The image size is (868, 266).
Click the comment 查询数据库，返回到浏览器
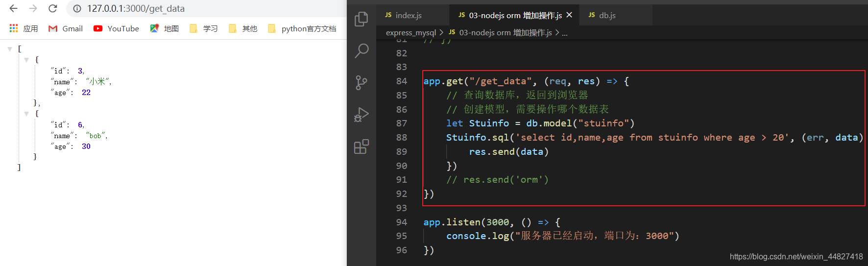click(x=517, y=95)
